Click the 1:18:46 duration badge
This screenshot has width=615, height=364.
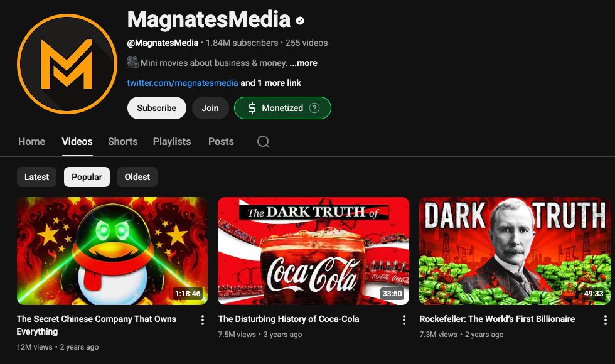pos(188,294)
